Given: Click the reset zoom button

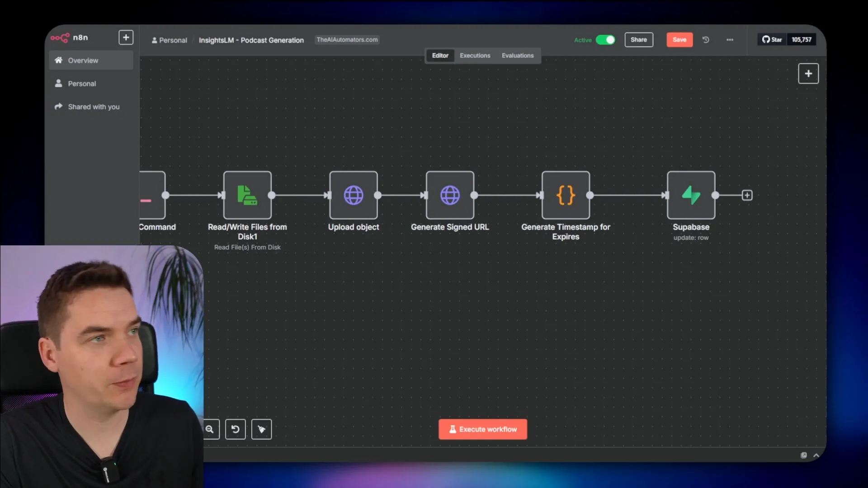Looking at the screenshot, I should click(x=236, y=429).
